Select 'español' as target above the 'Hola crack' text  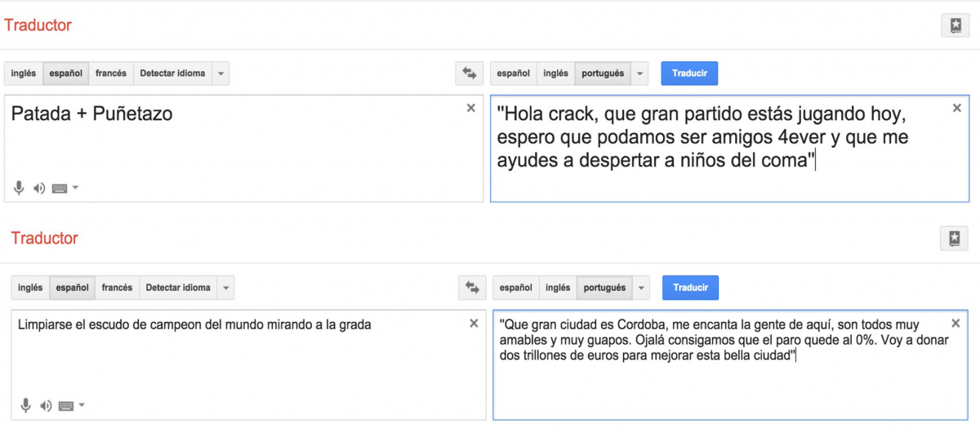[513, 74]
